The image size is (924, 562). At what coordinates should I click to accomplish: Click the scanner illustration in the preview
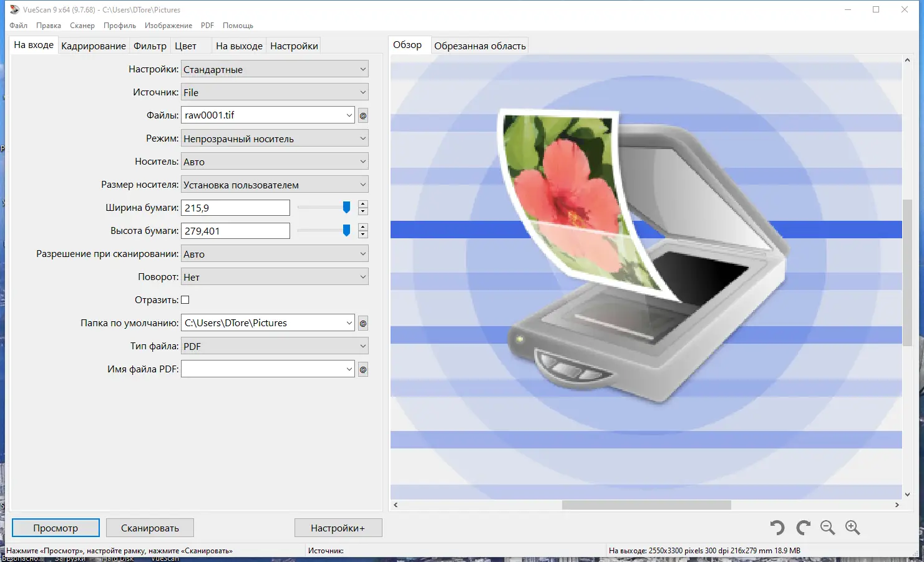coord(643,256)
